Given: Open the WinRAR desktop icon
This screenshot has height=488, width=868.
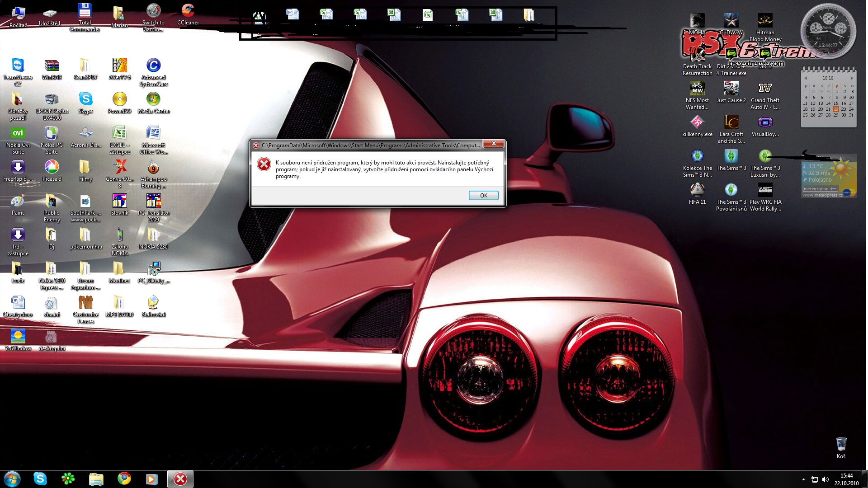Looking at the screenshot, I should click(x=52, y=66).
